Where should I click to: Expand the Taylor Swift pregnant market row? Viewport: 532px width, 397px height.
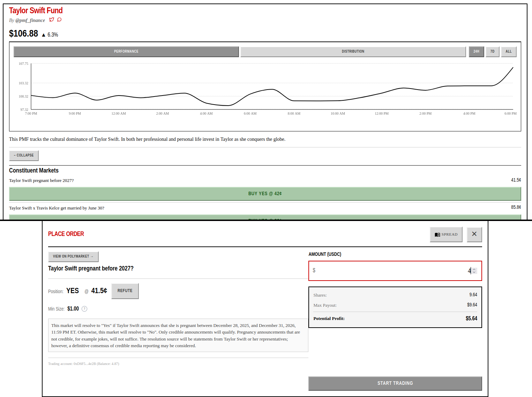point(41,180)
